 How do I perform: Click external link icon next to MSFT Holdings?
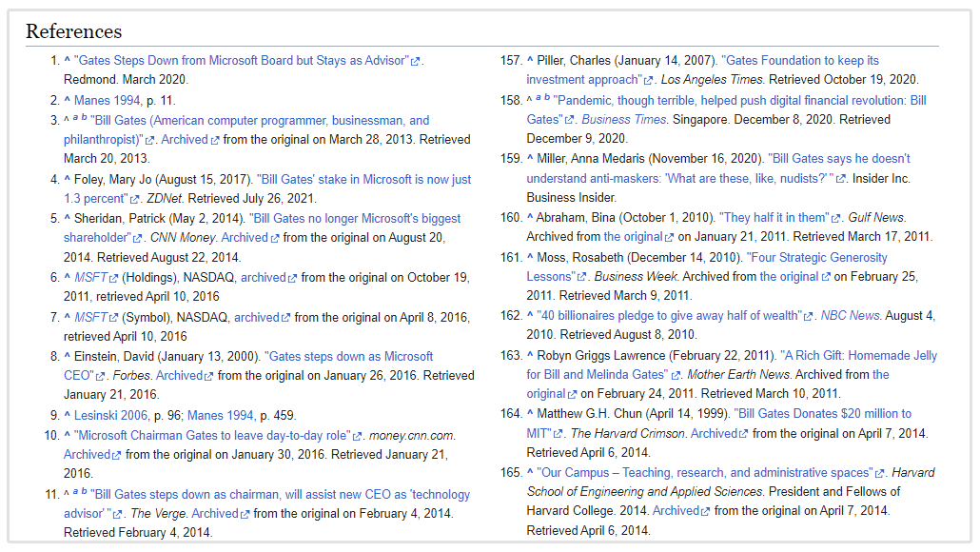point(113,278)
